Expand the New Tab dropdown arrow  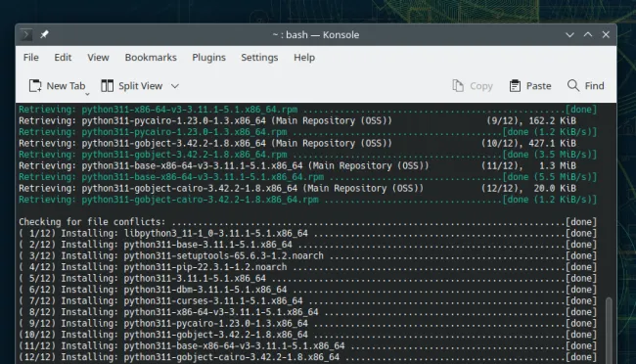tap(87, 94)
